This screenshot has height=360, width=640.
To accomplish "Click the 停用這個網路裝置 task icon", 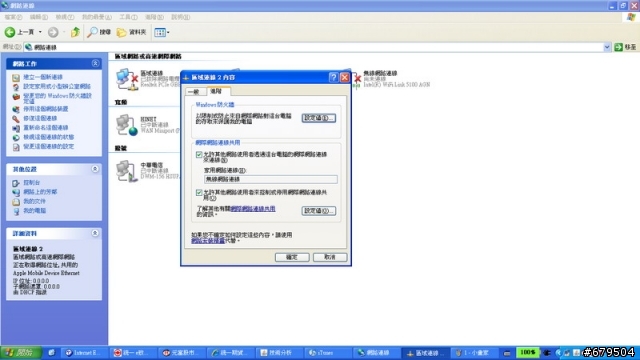I will pos(16,109).
